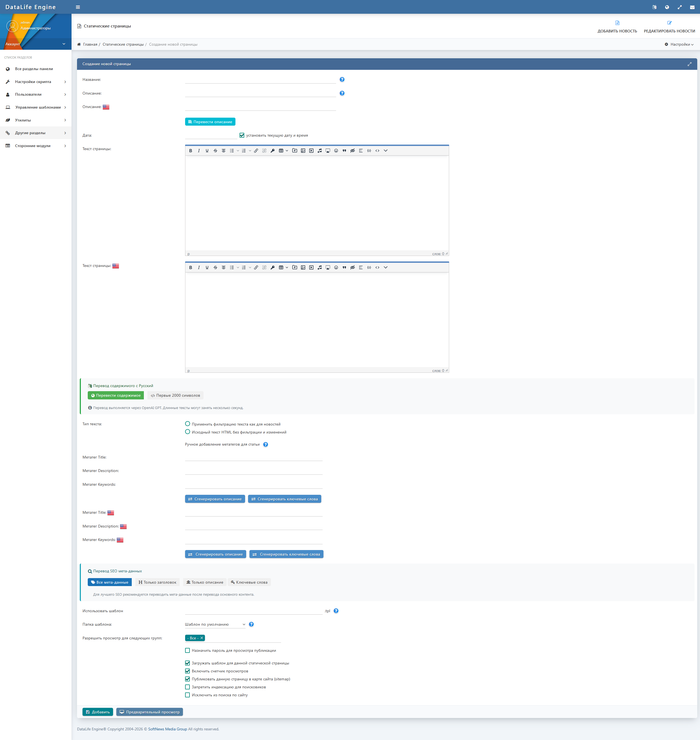Toggle set current date and time checkbox
Viewport: 700px width, 740px height.
[242, 136]
